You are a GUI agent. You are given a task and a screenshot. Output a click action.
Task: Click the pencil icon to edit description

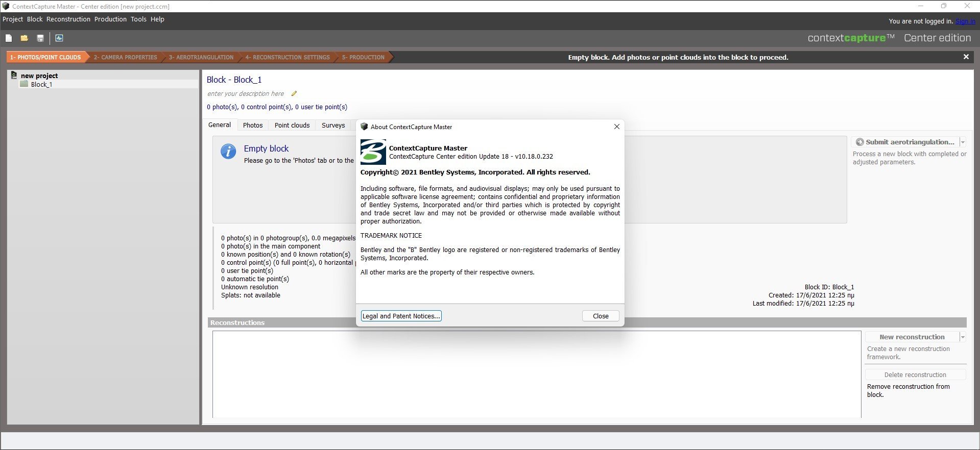(294, 93)
